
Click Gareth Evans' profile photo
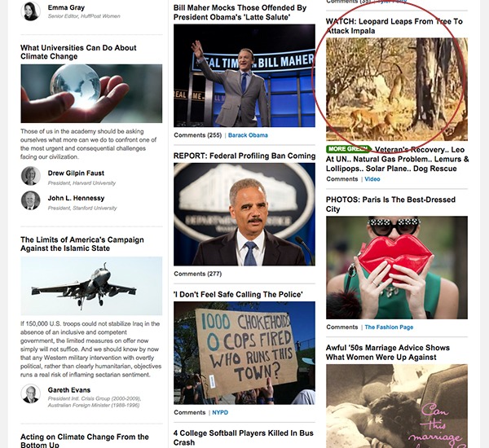(x=31, y=393)
